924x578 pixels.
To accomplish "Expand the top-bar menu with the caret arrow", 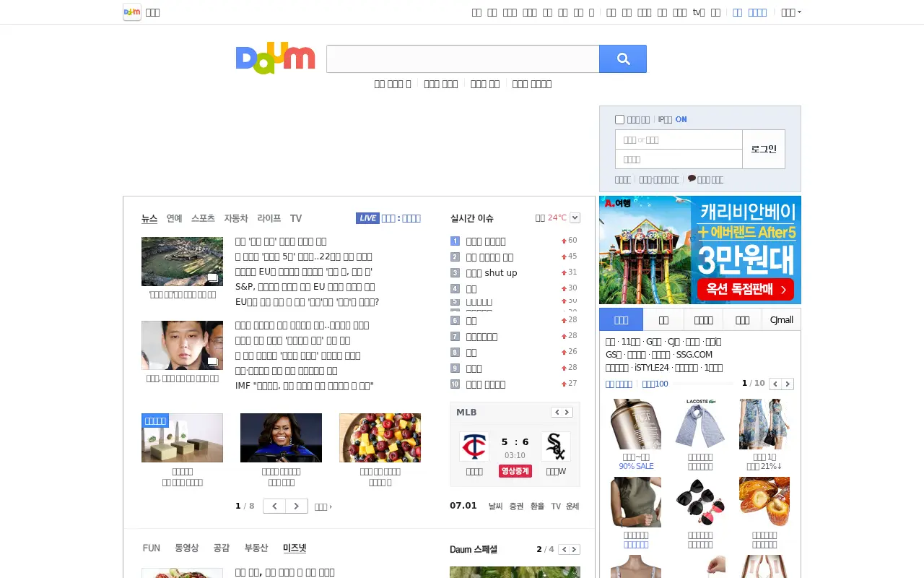I will pos(792,12).
